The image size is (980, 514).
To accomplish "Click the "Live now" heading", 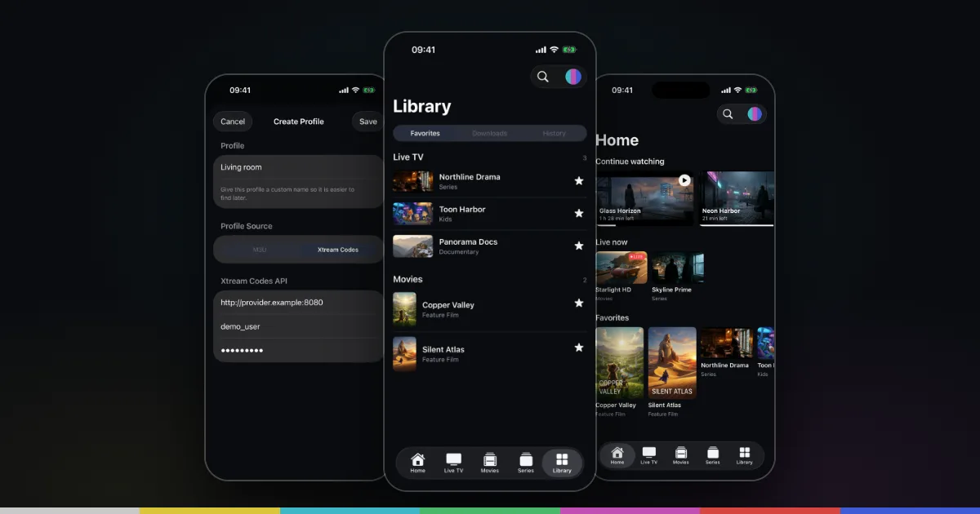I will [612, 242].
